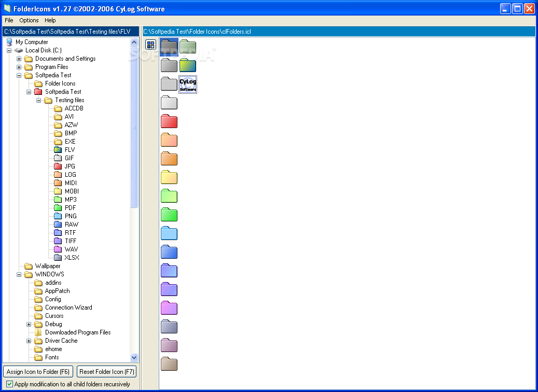Select the Wallpaper folder in tree
The image size is (538, 392).
point(48,266)
